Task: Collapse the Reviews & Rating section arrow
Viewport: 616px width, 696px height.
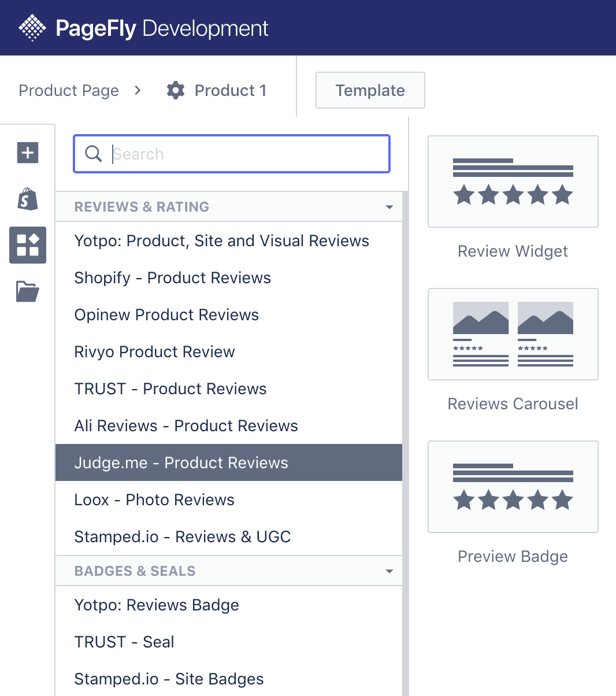Action: (x=389, y=207)
